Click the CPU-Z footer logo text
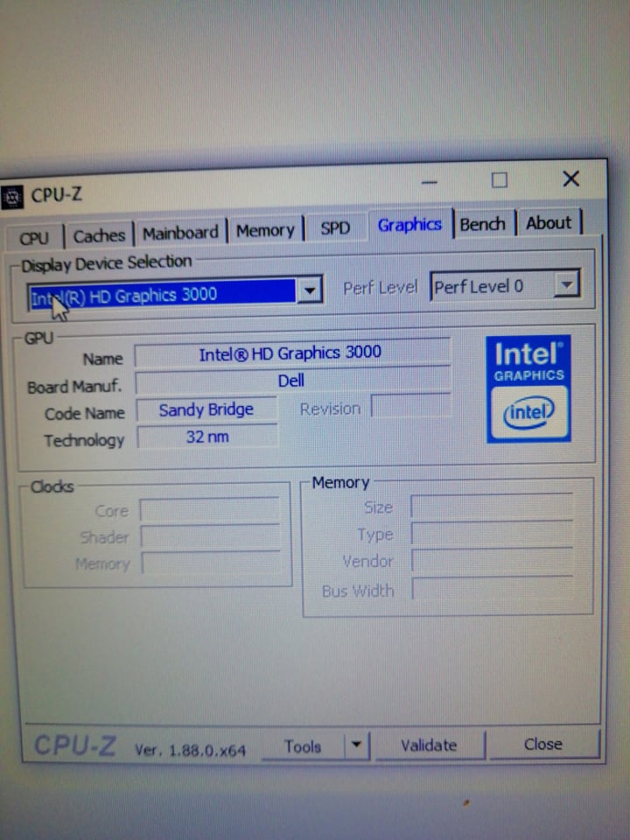This screenshot has width=630, height=840. (75, 745)
